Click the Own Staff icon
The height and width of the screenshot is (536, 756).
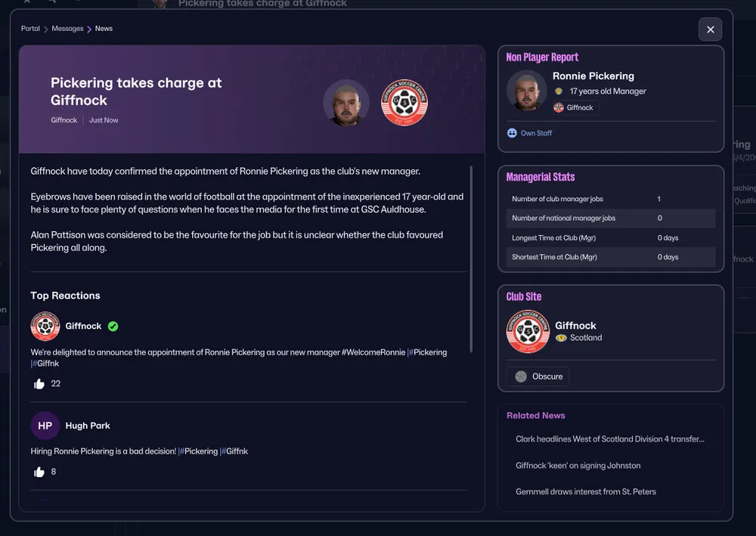[512, 133]
